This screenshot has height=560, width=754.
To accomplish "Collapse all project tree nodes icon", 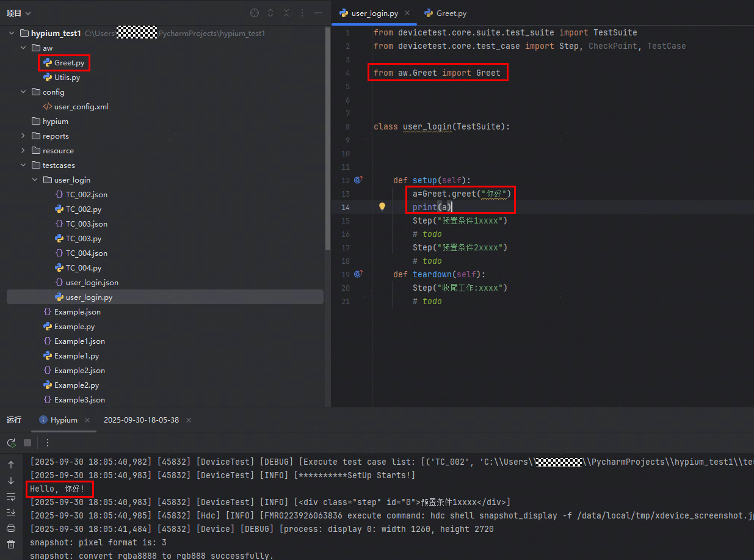I will (x=286, y=13).
